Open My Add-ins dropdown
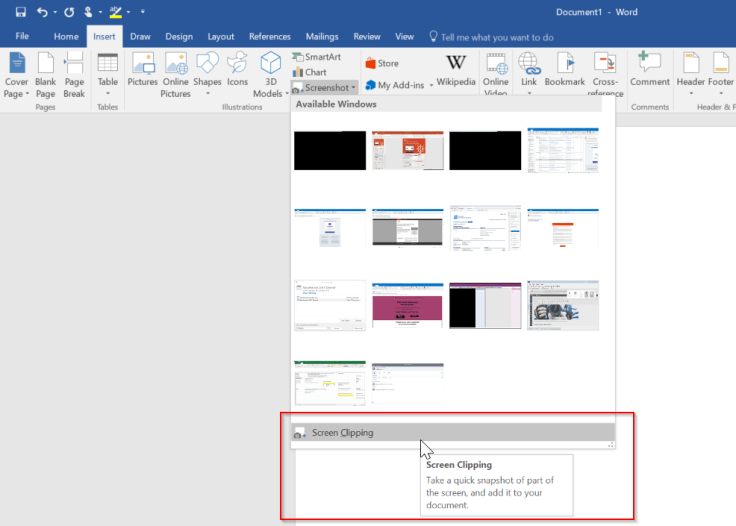 pos(400,85)
